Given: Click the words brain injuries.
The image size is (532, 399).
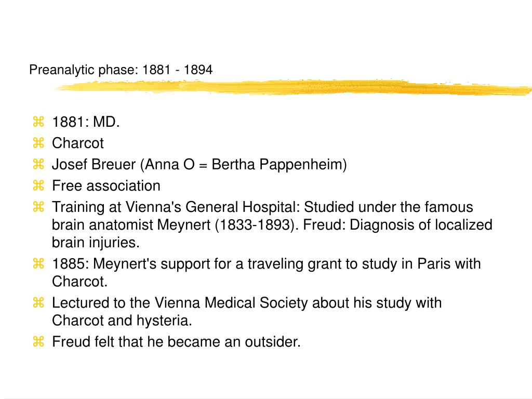Looking at the screenshot, I should pos(96,243).
